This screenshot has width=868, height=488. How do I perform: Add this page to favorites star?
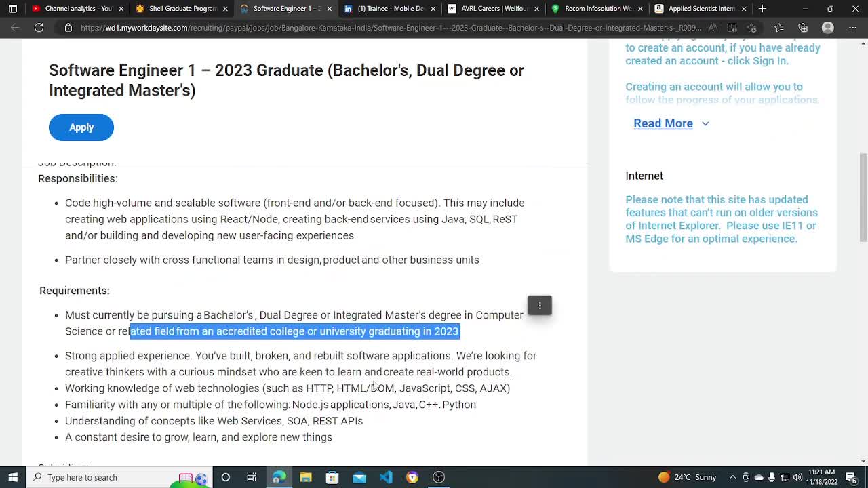pyautogui.click(x=751, y=28)
